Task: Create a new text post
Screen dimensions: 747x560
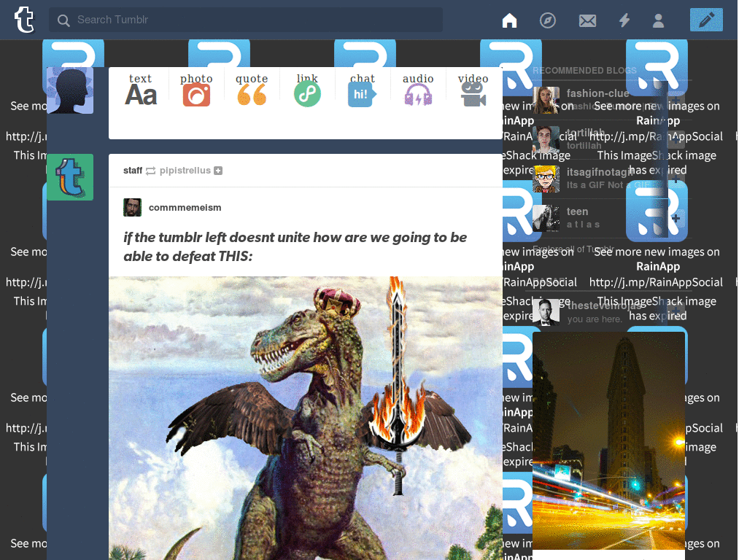Action: pos(141,90)
